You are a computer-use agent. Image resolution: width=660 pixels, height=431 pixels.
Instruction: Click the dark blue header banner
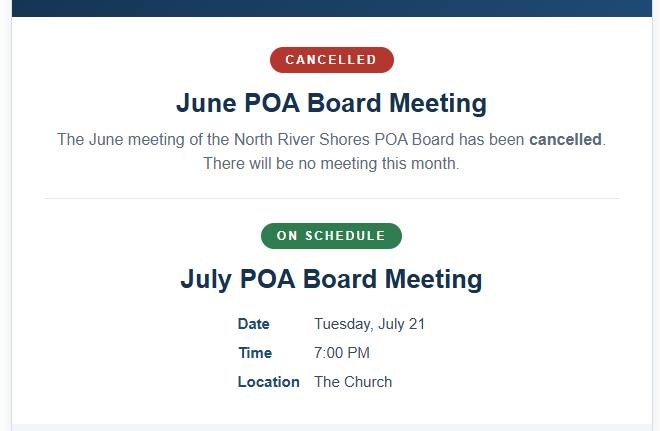332,8
